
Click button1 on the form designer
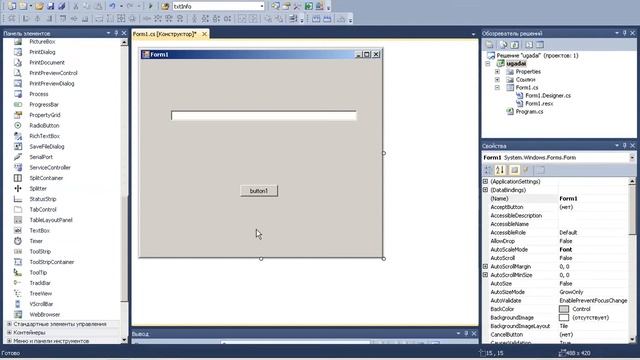[x=259, y=191]
